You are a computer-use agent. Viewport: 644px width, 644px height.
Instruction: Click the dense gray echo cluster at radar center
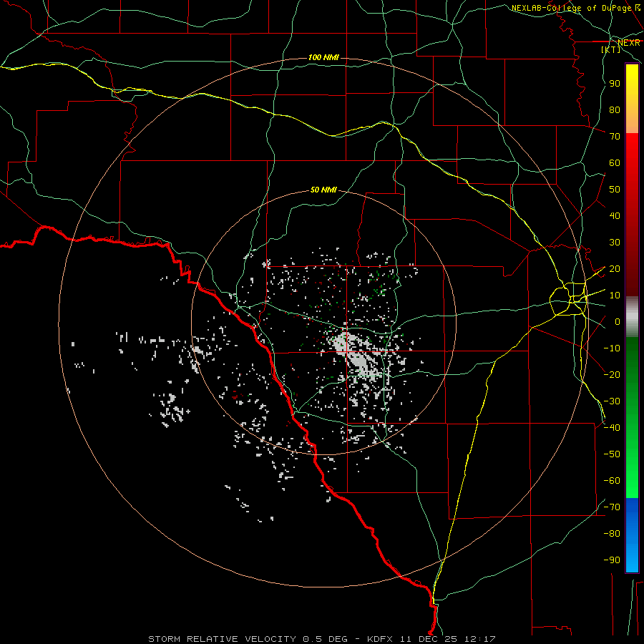click(x=356, y=356)
